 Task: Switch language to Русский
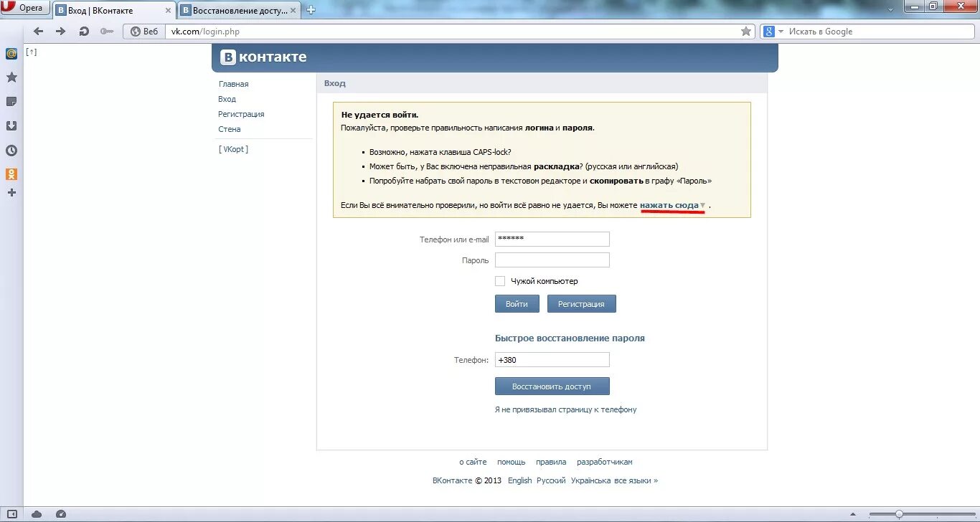pyautogui.click(x=551, y=480)
